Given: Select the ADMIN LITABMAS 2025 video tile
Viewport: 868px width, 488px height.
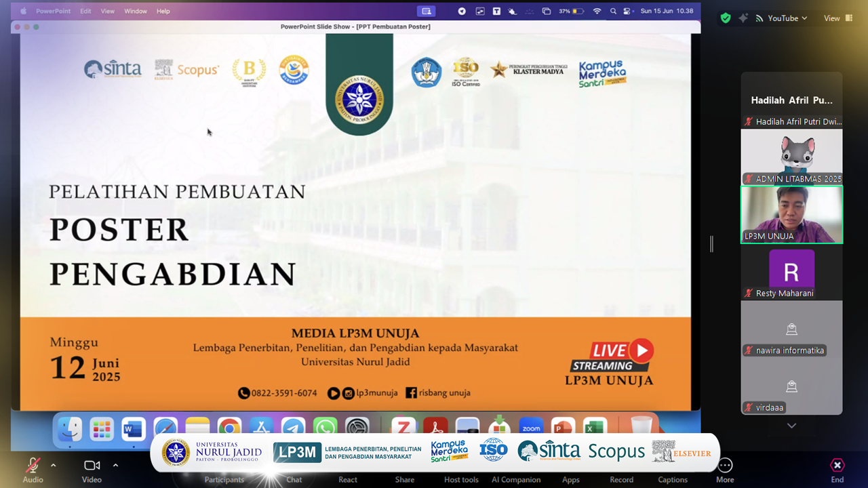Looking at the screenshot, I should click(x=791, y=157).
